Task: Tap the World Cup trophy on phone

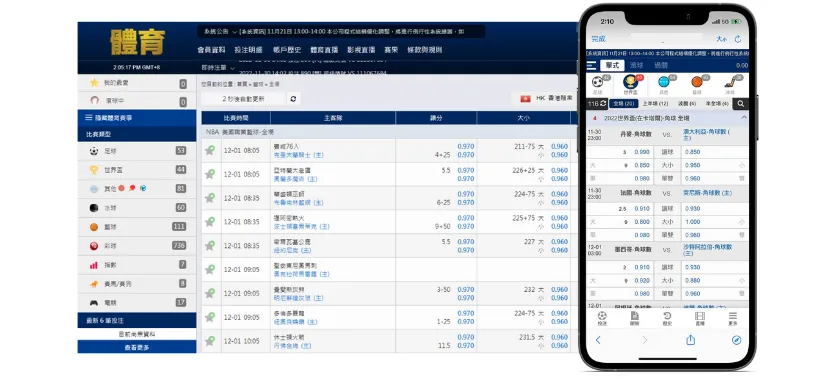Action: [631, 82]
